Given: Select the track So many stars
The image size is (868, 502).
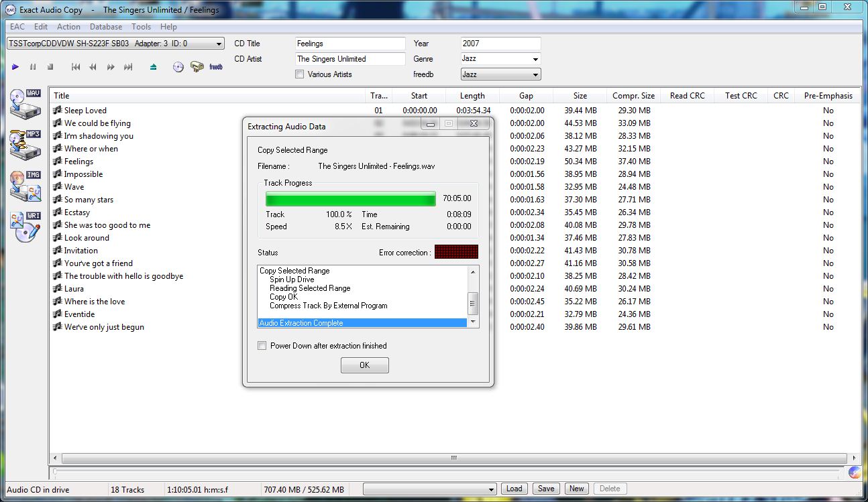Looking at the screenshot, I should 89,200.
